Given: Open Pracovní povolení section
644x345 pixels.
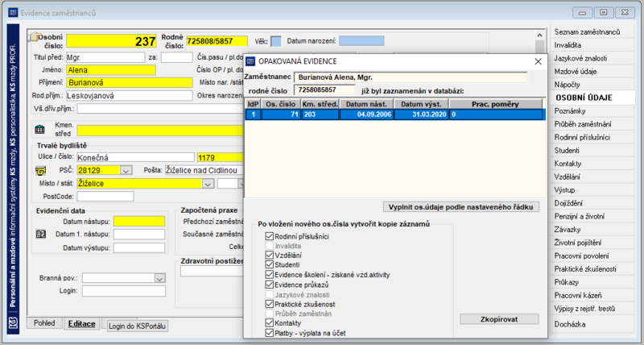Looking at the screenshot, I should click(581, 256).
